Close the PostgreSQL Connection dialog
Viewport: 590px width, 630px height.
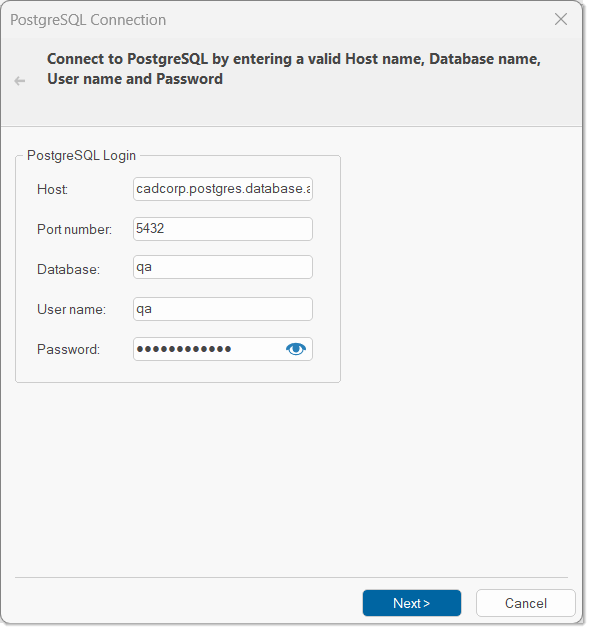tap(561, 19)
